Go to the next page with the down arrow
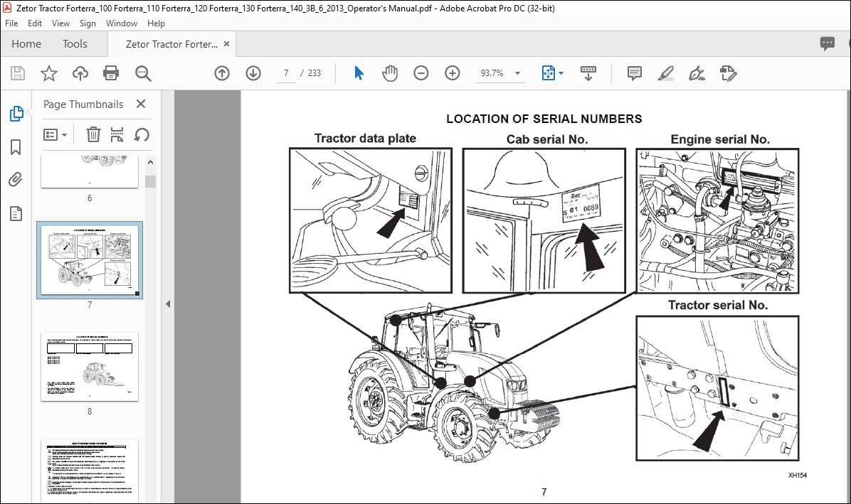This screenshot has width=851, height=504. click(253, 73)
